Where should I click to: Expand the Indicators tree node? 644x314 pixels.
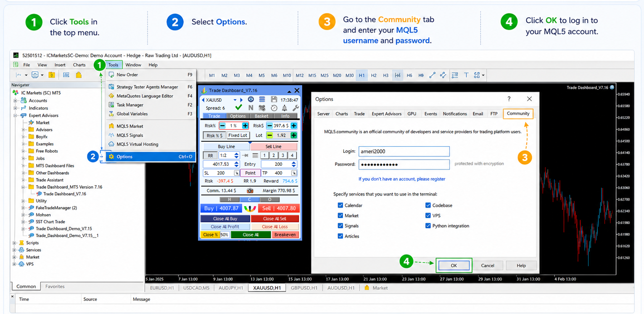(16, 108)
